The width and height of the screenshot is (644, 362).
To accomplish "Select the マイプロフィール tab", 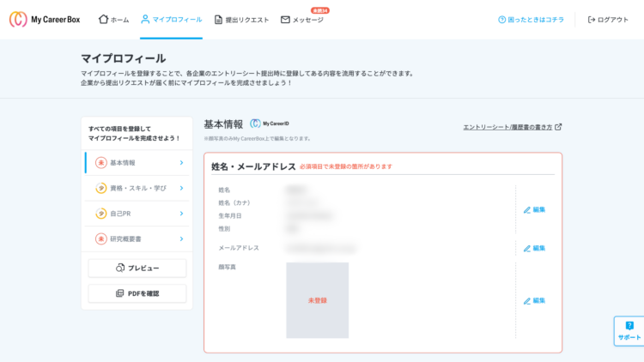I will coord(171,19).
